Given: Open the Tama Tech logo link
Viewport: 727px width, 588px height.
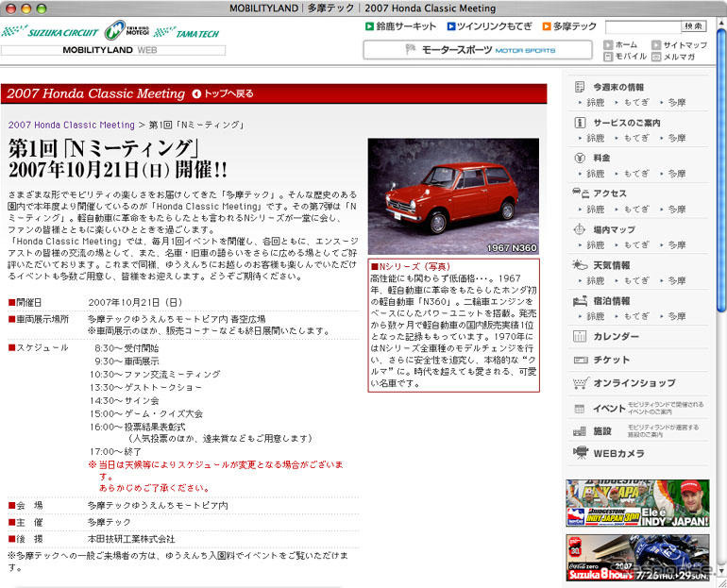Looking at the screenshot, I should tap(186, 32).
